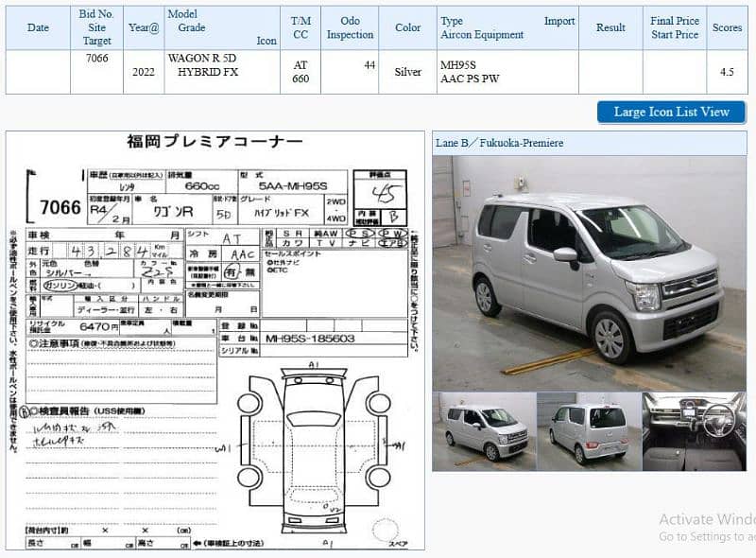Select the front-angle car thumbnail
The height and width of the screenshot is (558, 756).
[x=484, y=431]
